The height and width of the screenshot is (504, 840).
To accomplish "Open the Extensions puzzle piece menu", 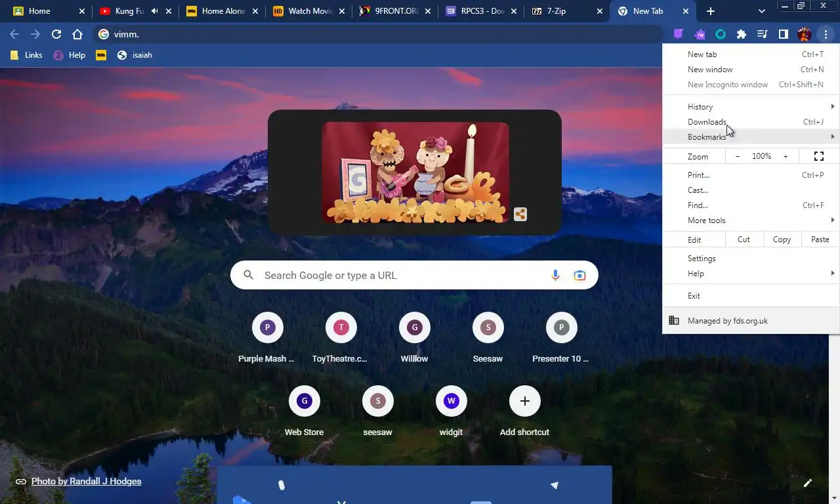I will pyautogui.click(x=742, y=34).
